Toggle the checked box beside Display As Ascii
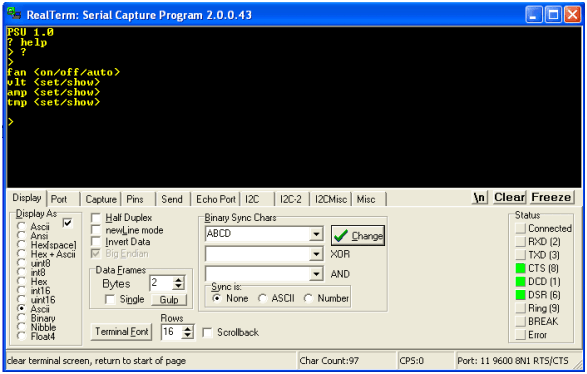 (67, 223)
